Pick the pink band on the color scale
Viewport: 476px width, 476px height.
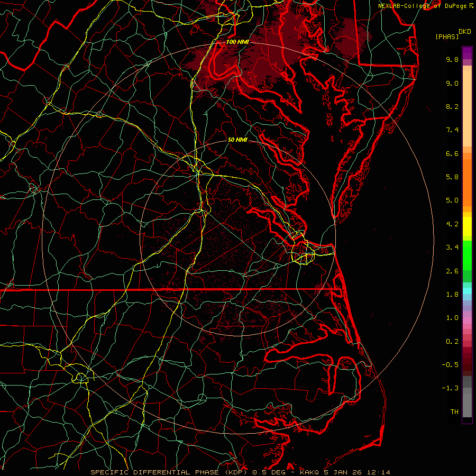pos(467,321)
